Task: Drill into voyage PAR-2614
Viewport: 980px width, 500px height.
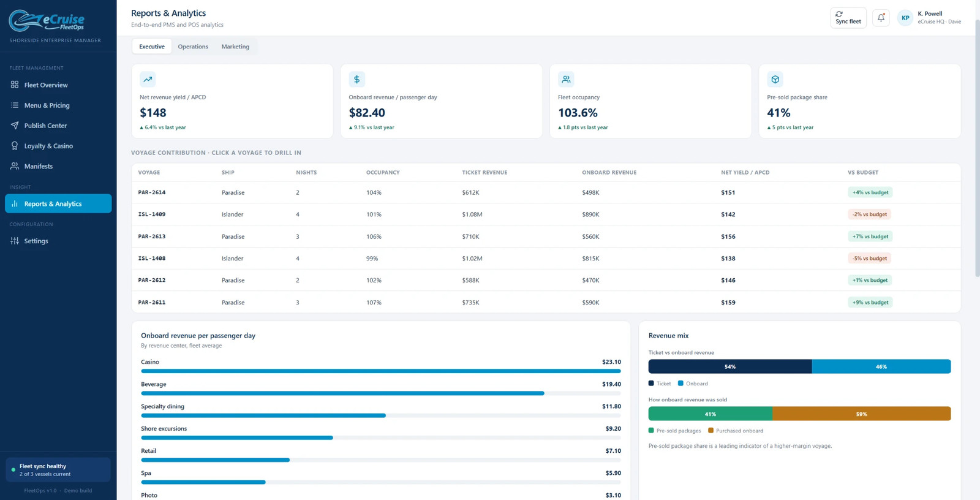Action: tap(546, 192)
